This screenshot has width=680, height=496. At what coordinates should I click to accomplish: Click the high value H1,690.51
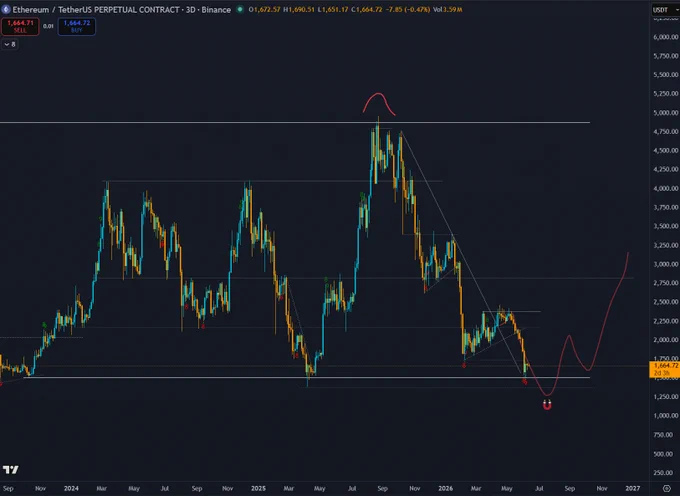pos(299,10)
